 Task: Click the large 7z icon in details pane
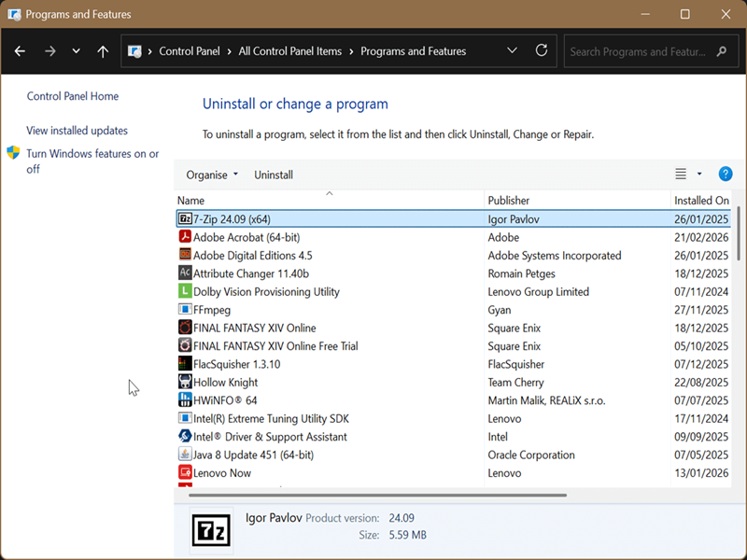(211, 530)
